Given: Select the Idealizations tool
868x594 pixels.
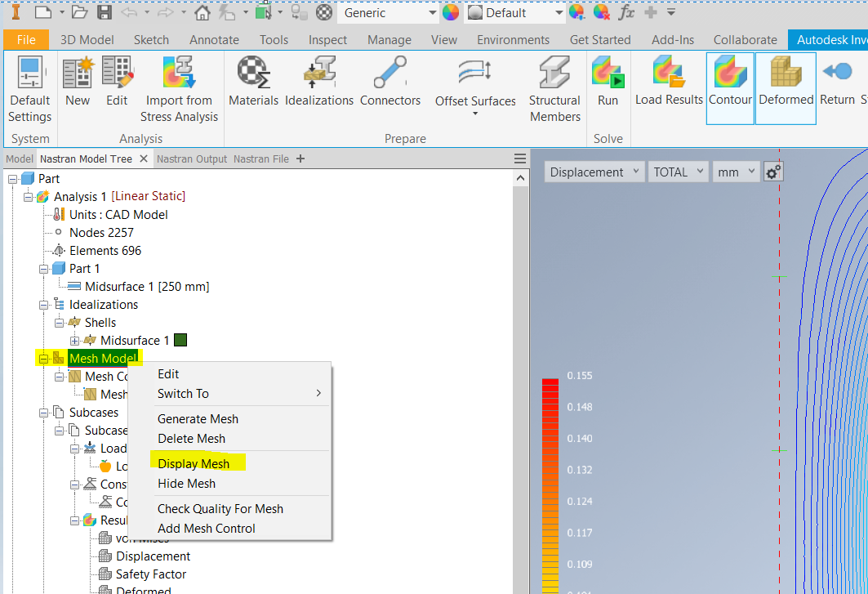Looking at the screenshot, I should pos(318,82).
